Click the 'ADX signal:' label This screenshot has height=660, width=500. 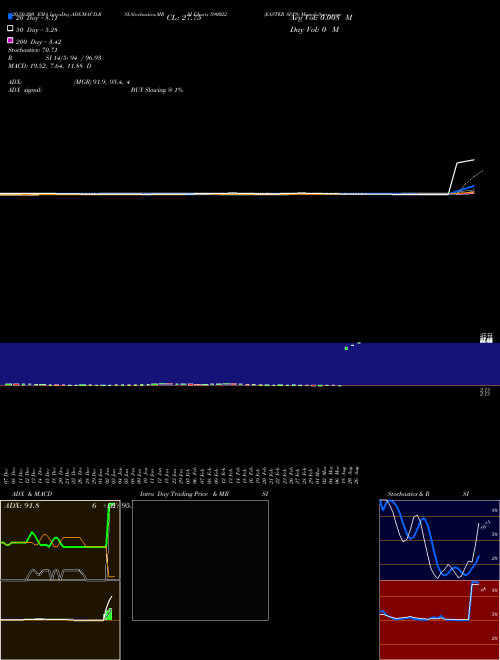(25, 90)
